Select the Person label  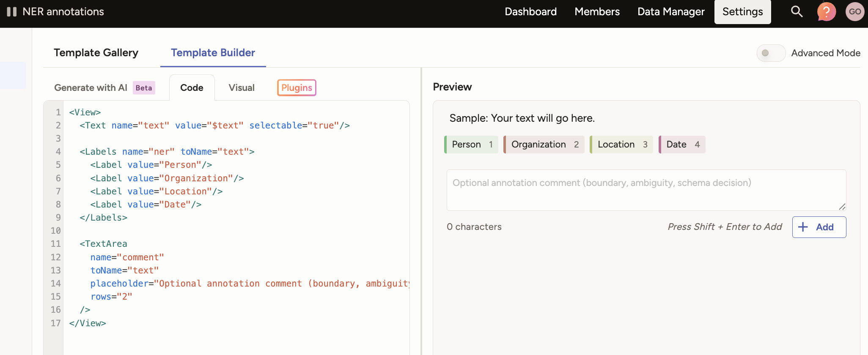471,145
